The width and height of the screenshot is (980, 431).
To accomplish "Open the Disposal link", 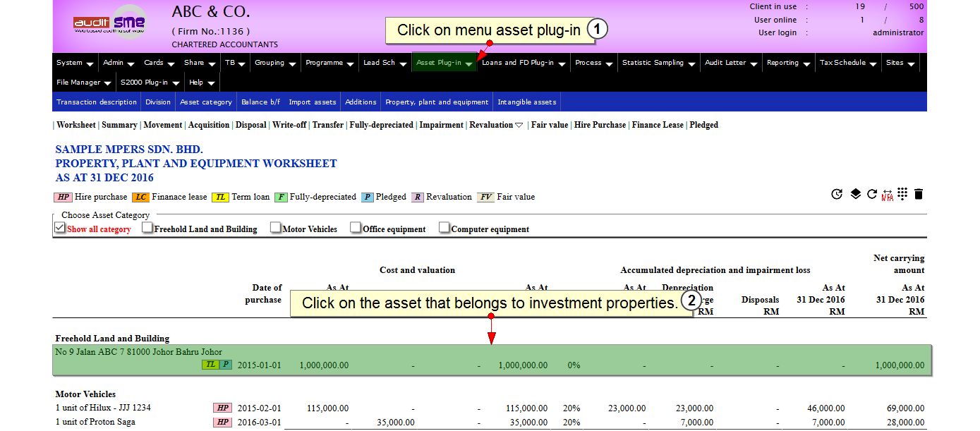I will tap(250, 125).
